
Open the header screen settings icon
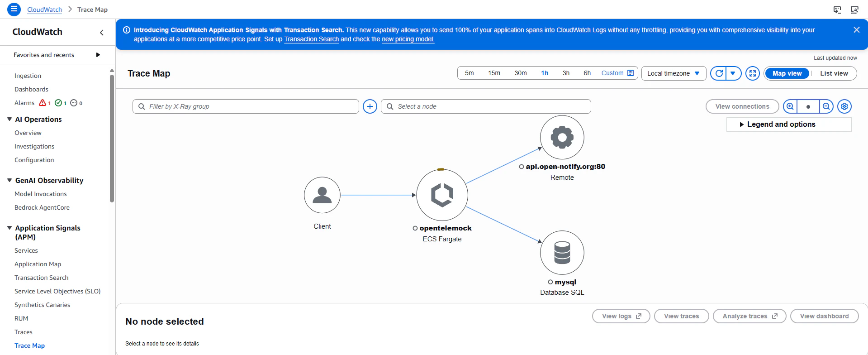854,10
